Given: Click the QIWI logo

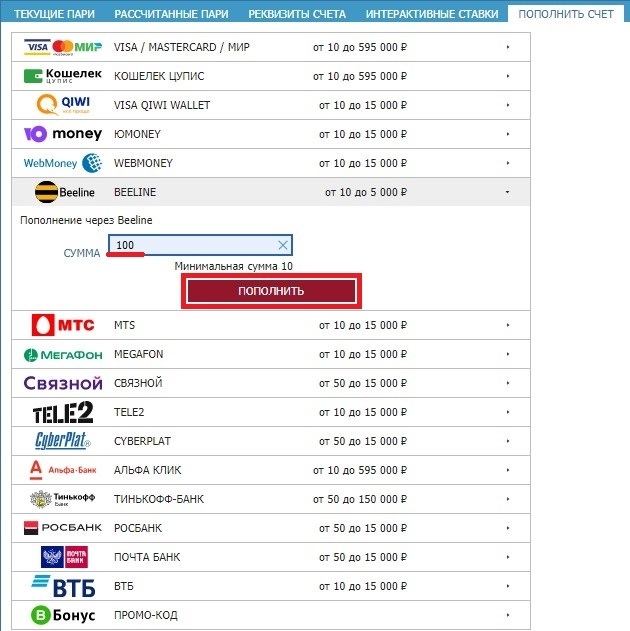Looking at the screenshot, I should point(63,105).
